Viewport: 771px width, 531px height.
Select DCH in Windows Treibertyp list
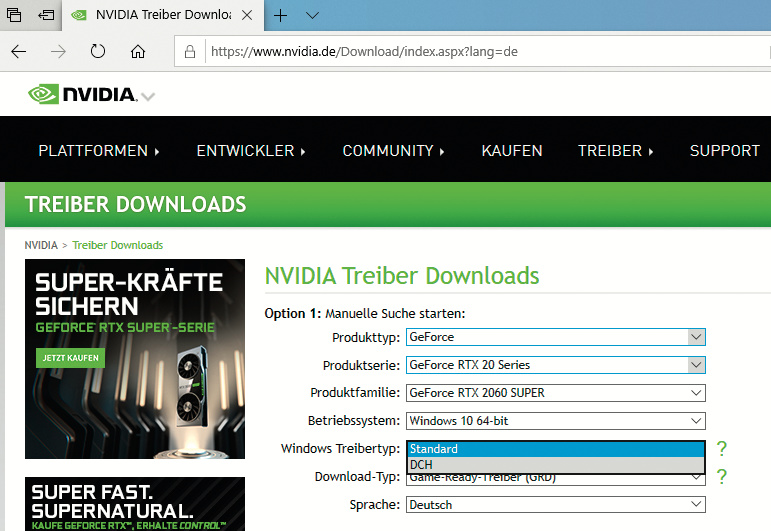tap(556, 465)
